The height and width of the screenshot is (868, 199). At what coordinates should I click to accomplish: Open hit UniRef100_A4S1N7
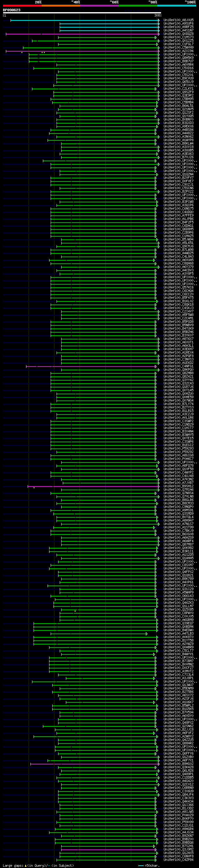pyautogui.click(x=178, y=30)
